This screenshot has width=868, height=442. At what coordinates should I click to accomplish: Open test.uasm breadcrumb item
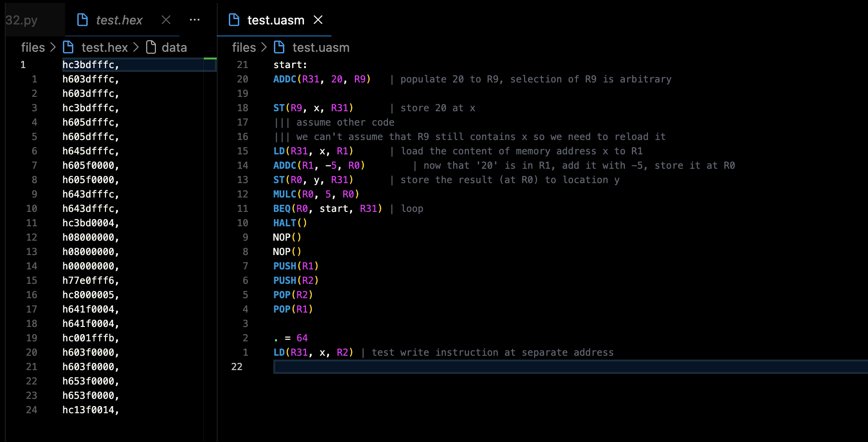[320, 47]
